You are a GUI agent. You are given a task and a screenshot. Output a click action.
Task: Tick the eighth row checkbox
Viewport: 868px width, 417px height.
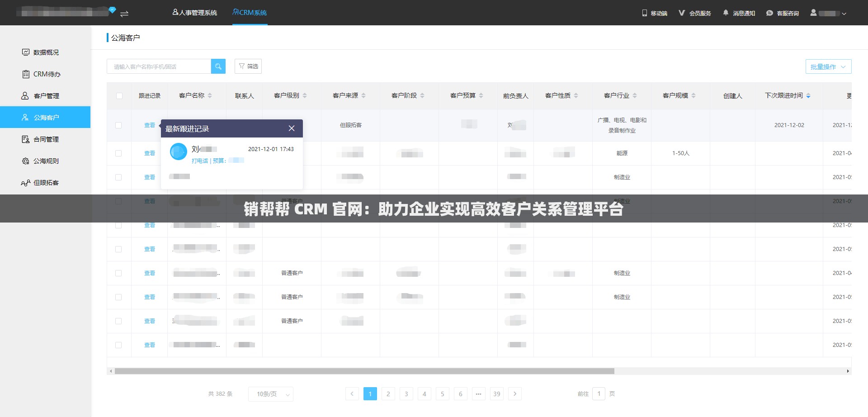(118, 297)
